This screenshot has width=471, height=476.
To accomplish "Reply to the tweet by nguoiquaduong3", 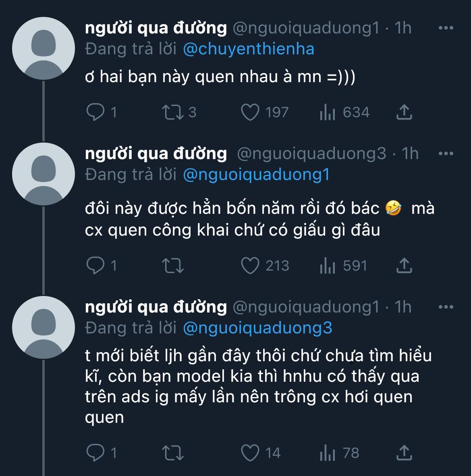I will (95, 265).
